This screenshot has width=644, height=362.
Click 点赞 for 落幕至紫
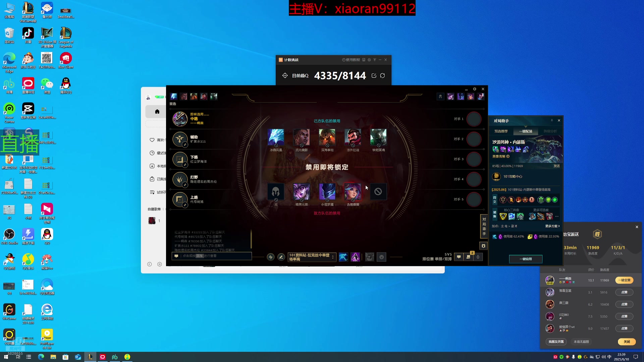click(x=624, y=292)
